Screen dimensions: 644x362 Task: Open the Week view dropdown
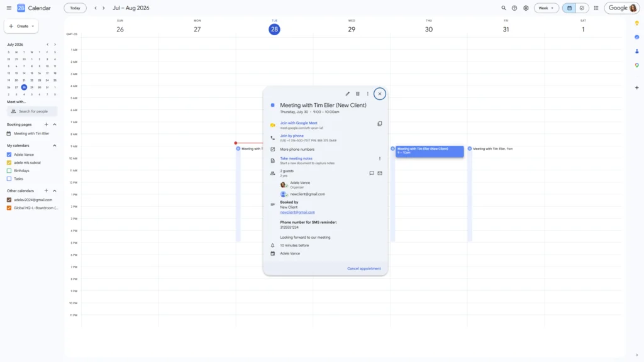point(546,8)
